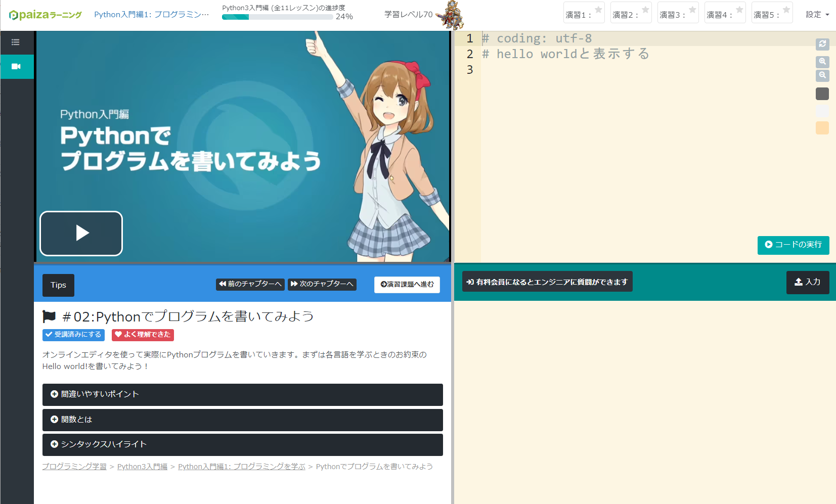Expand 間違いやすいポイント section
This screenshot has width=836, height=504.
click(242, 394)
